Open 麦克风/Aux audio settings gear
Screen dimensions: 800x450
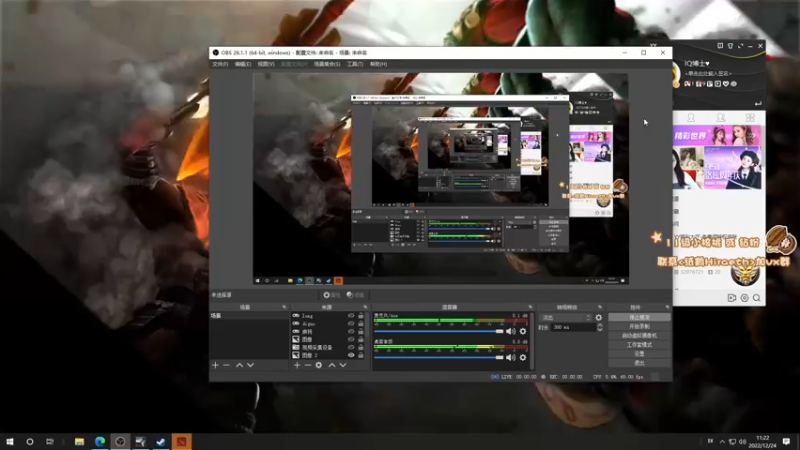pos(523,332)
